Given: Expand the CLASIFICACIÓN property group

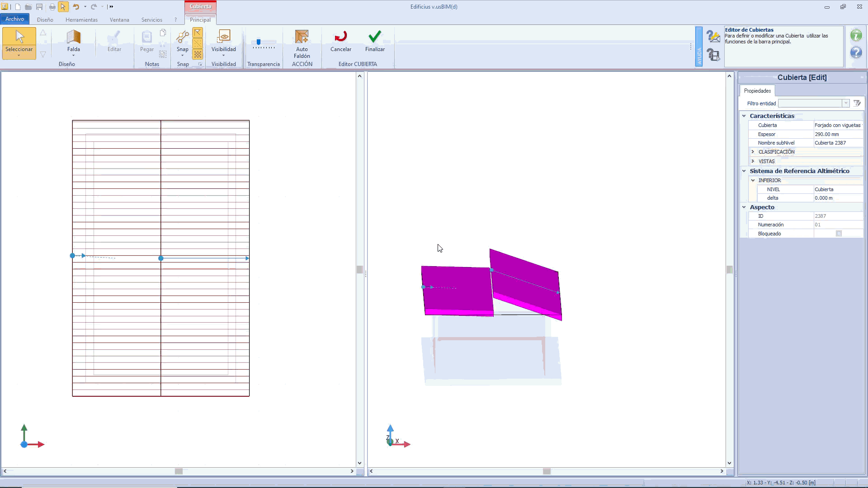Looking at the screenshot, I should click(753, 152).
